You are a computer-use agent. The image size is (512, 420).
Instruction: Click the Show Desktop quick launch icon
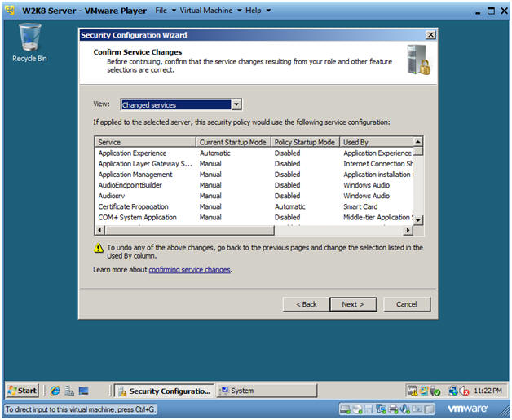click(84, 391)
